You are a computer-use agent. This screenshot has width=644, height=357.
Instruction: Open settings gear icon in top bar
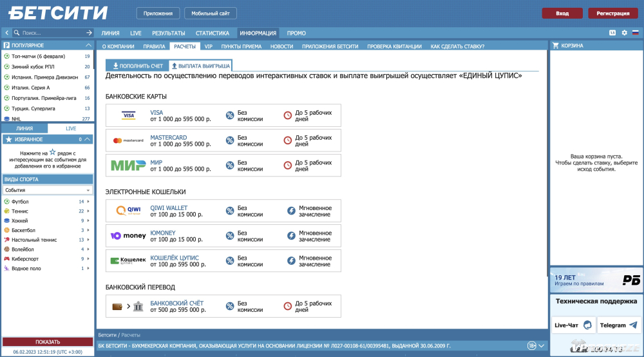point(624,33)
